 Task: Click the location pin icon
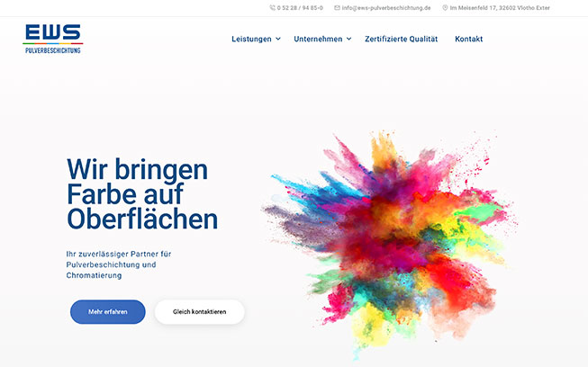point(445,8)
